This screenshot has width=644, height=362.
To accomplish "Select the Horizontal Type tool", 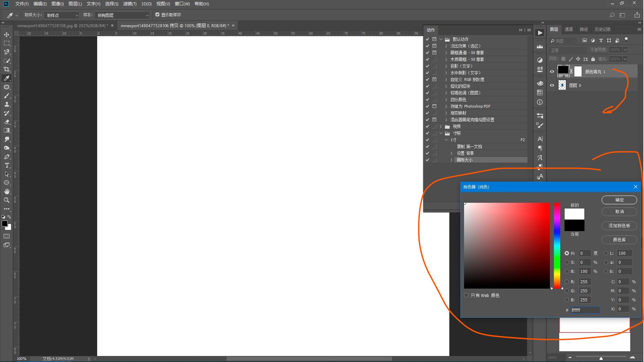I will point(7,166).
